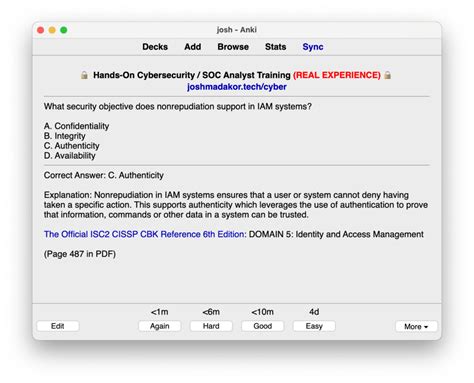Rate the card Hard
The height and width of the screenshot is (383, 474).
(211, 326)
